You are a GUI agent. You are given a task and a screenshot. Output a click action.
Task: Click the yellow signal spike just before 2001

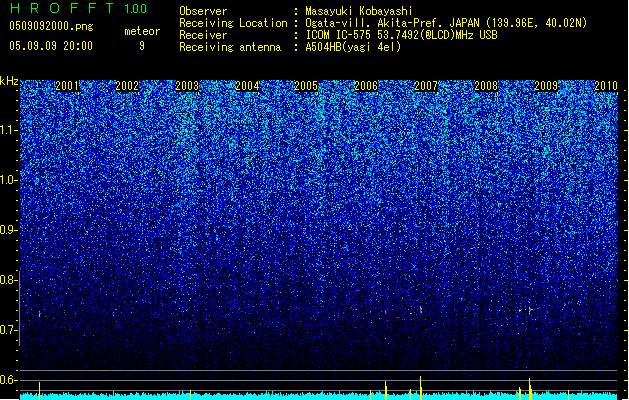(x=39, y=389)
